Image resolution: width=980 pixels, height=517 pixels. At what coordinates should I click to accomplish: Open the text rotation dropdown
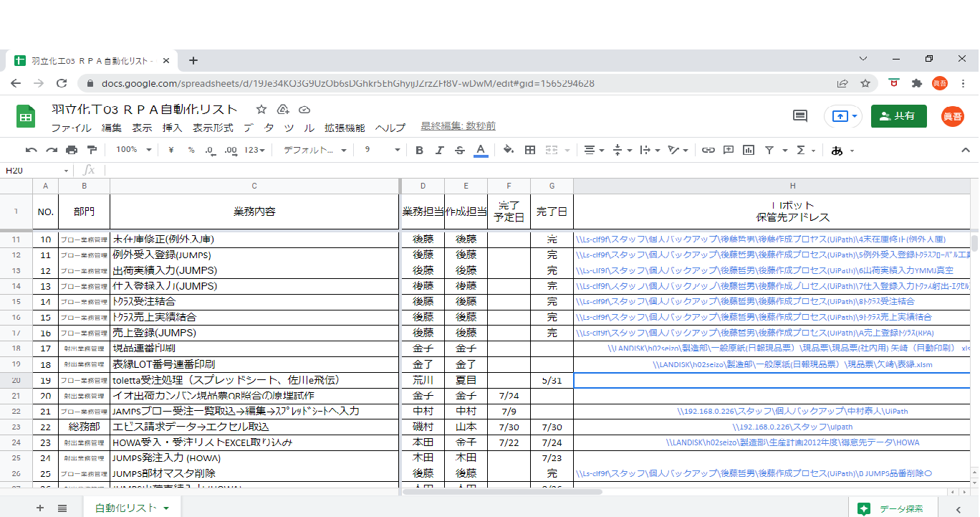[x=677, y=150]
